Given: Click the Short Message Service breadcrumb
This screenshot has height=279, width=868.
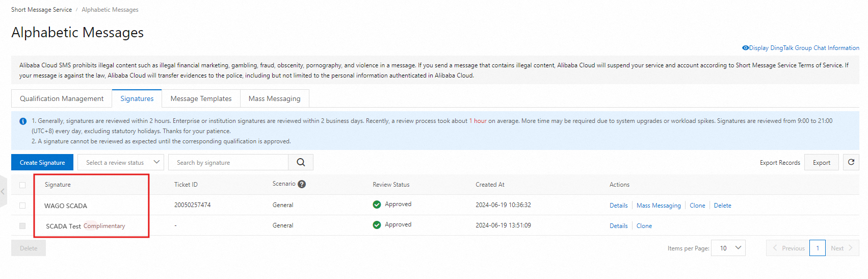Looking at the screenshot, I should [x=41, y=10].
